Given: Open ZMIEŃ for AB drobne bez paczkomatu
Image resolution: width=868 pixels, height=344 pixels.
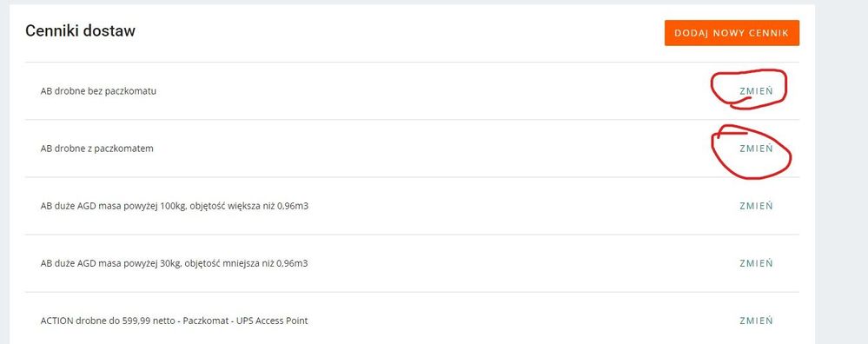Looking at the screenshot, I should [x=756, y=91].
